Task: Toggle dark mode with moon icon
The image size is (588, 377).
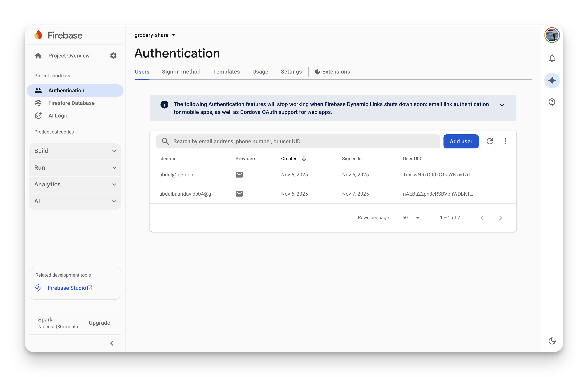Action: [x=552, y=341]
